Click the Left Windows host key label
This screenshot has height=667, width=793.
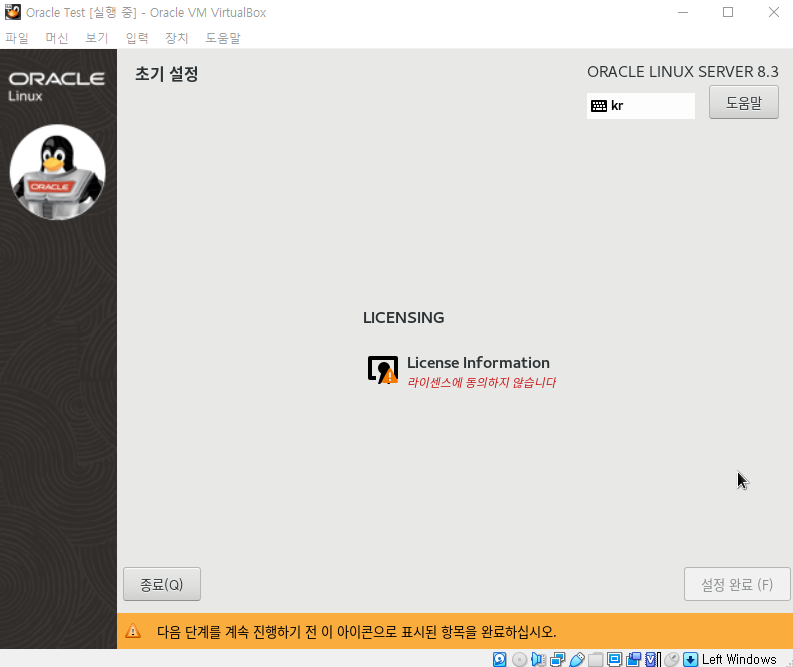(x=739, y=659)
